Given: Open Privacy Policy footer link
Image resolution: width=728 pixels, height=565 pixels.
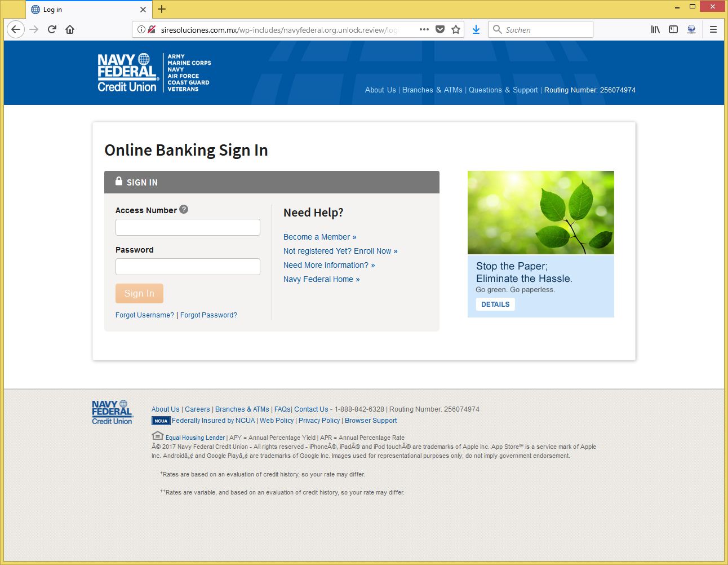Looking at the screenshot, I should tap(319, 421).
